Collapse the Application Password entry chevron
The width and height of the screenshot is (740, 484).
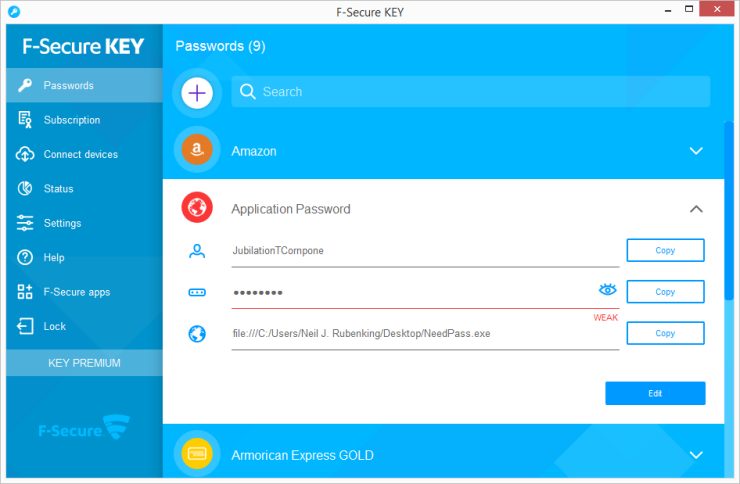pos(696,209)
